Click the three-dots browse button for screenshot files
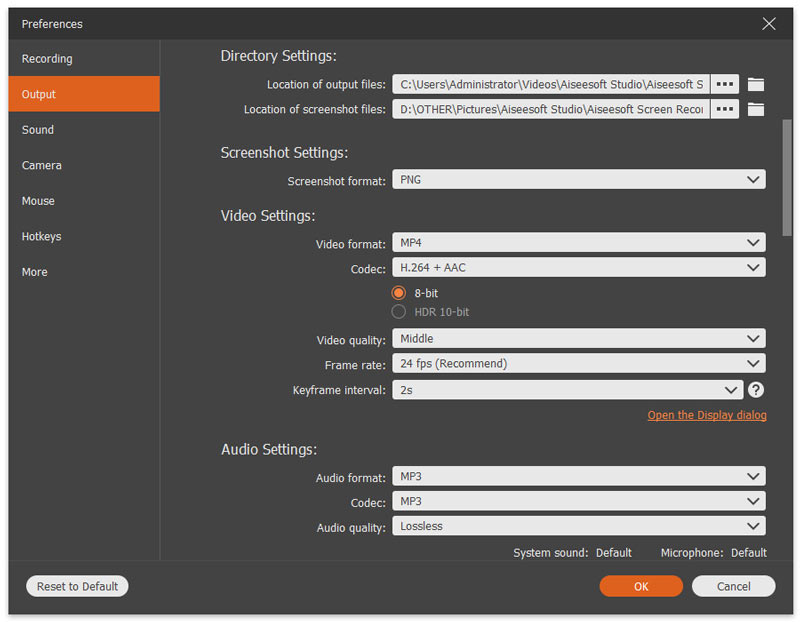 pyautogui.click(x=725, y=109)
